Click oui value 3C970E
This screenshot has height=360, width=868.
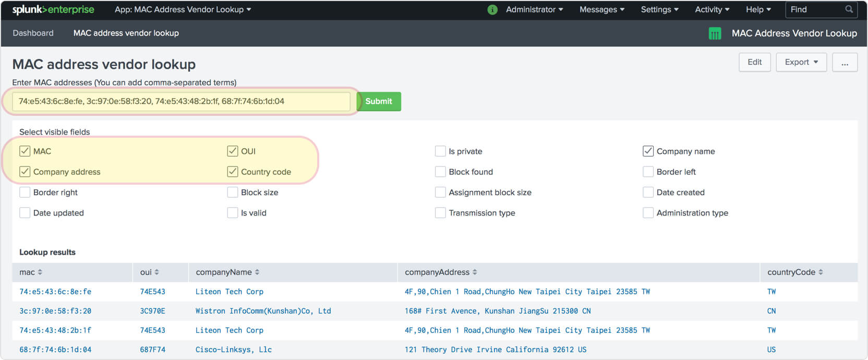tap(152, 311)
